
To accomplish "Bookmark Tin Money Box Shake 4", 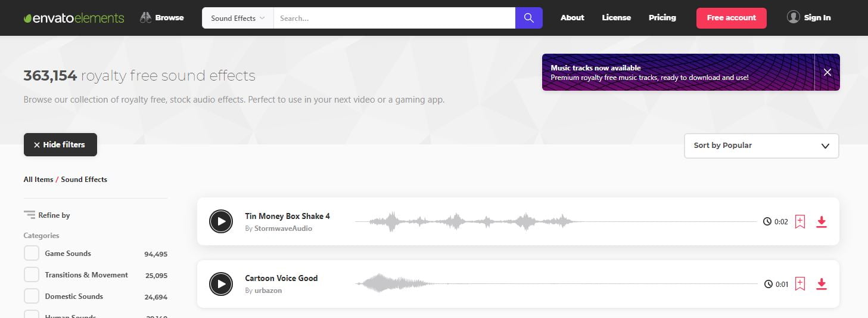I will [800, 222].
